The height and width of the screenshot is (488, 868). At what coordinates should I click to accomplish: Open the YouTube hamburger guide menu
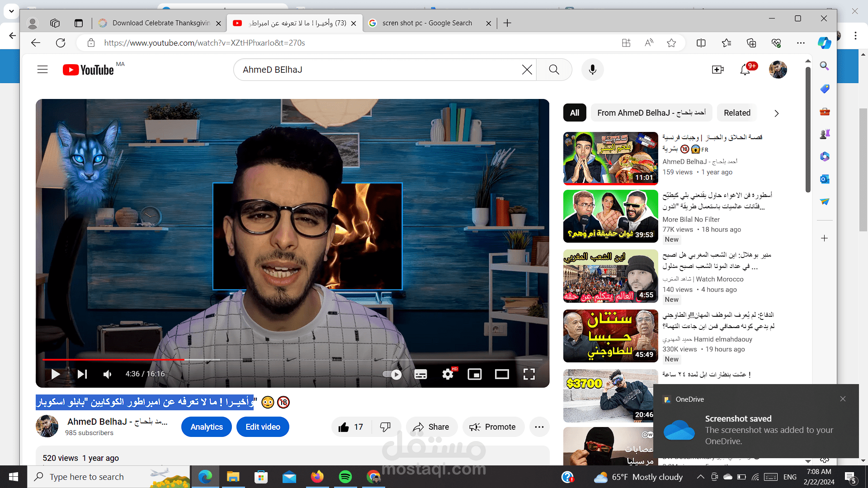42,70
